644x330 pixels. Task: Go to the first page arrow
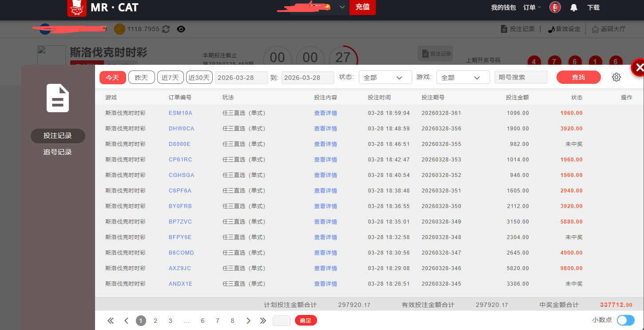(111, 321)
